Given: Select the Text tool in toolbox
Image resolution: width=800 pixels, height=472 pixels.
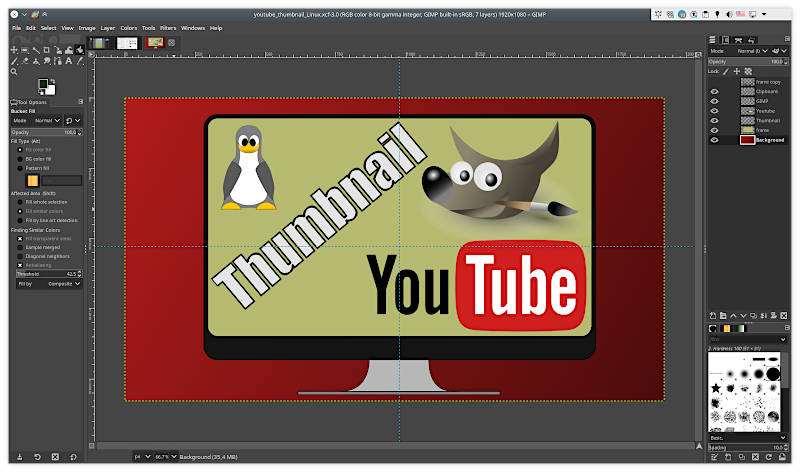Looking at the screenshot, I should pos(69,61).
